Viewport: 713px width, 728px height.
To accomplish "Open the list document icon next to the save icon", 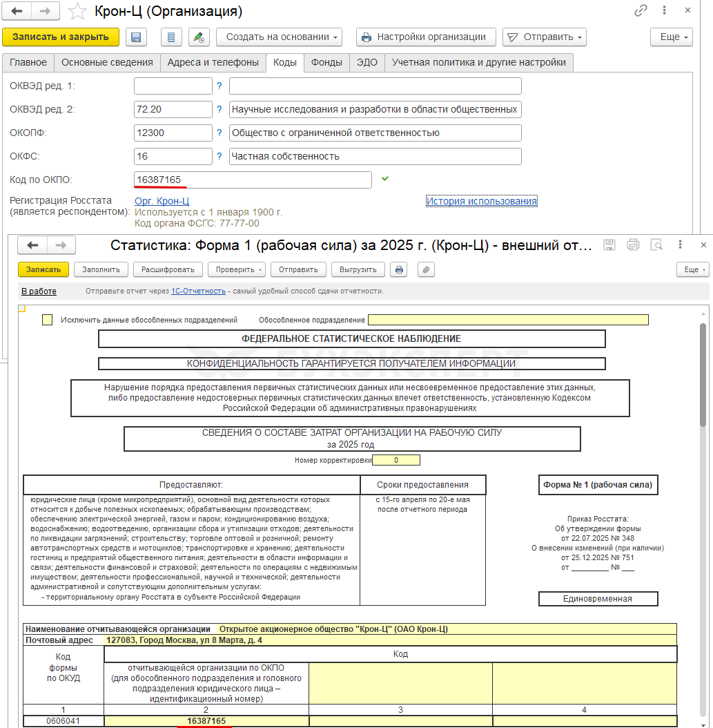I will coord(171,37).
